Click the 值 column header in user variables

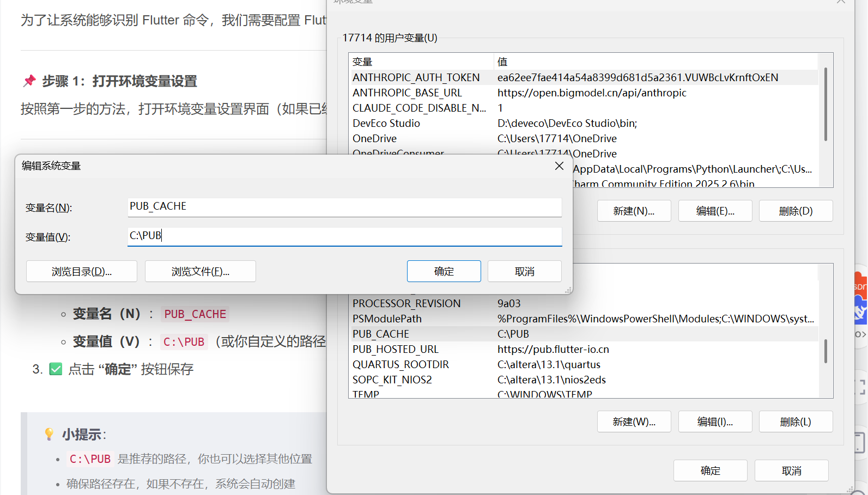click(656, 62)
